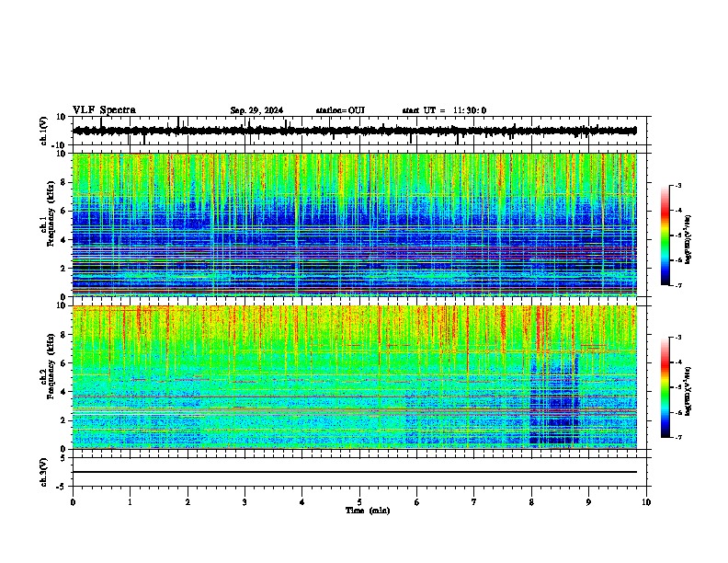This screenshot has width=728, height=563.
Task: Click time axis tick label 10
Action: coord(646,502)
